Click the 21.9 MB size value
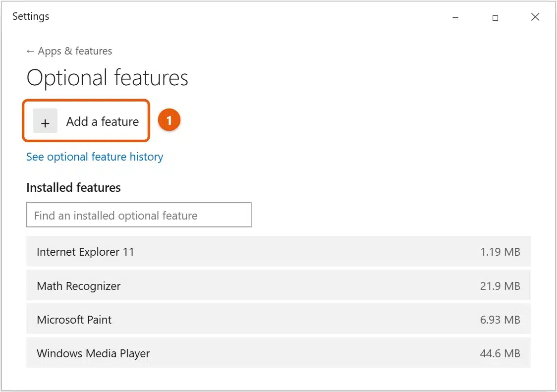 coord(500,286)
